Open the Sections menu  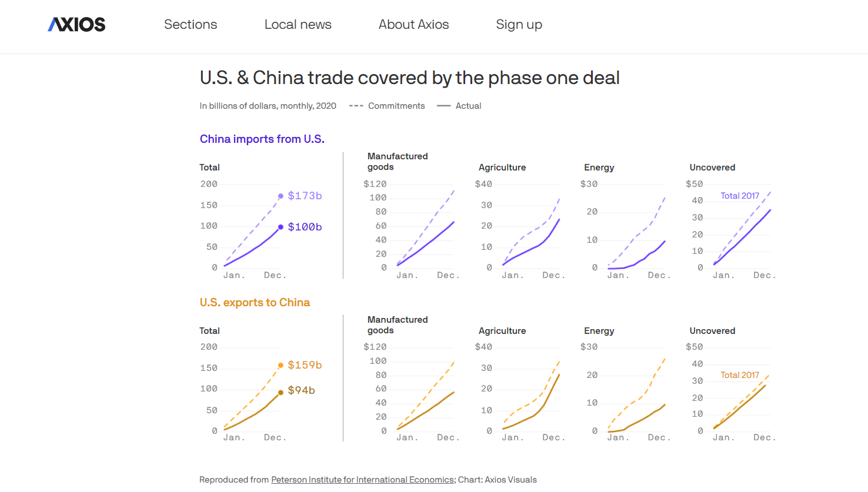click(191, 25)
